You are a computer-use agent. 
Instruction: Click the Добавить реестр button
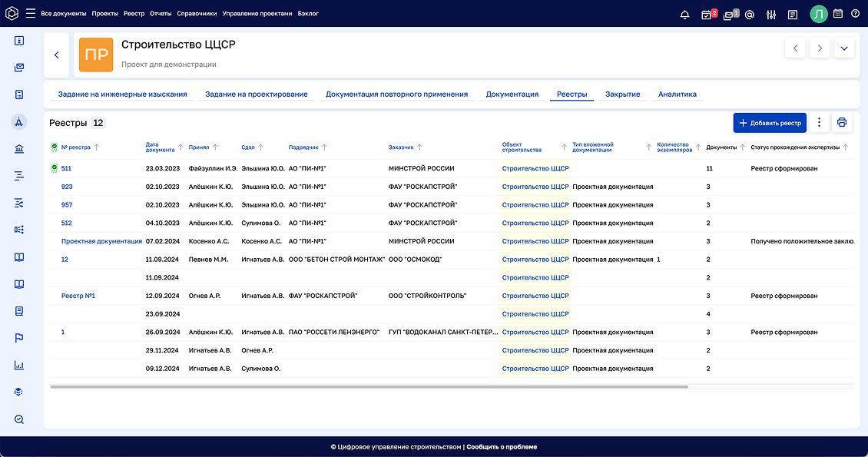point(769,123)
